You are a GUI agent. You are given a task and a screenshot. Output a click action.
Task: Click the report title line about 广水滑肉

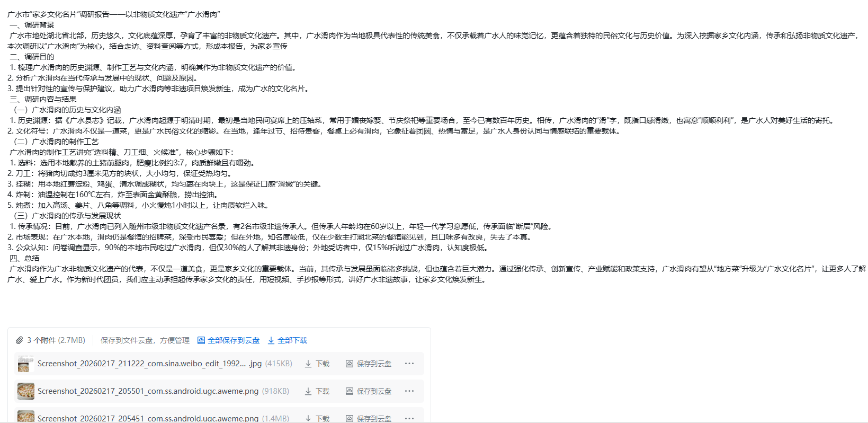pos(114,14)
